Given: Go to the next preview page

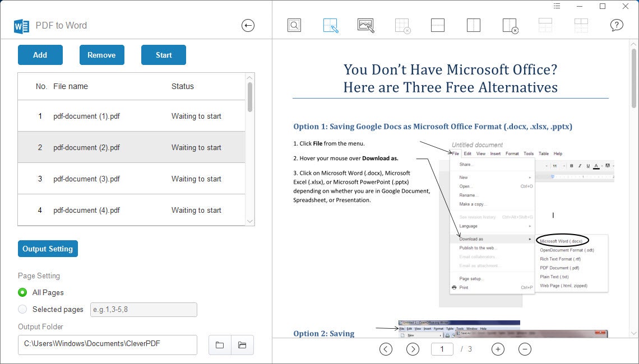Looking at the screenshot, I should [413, 349].
